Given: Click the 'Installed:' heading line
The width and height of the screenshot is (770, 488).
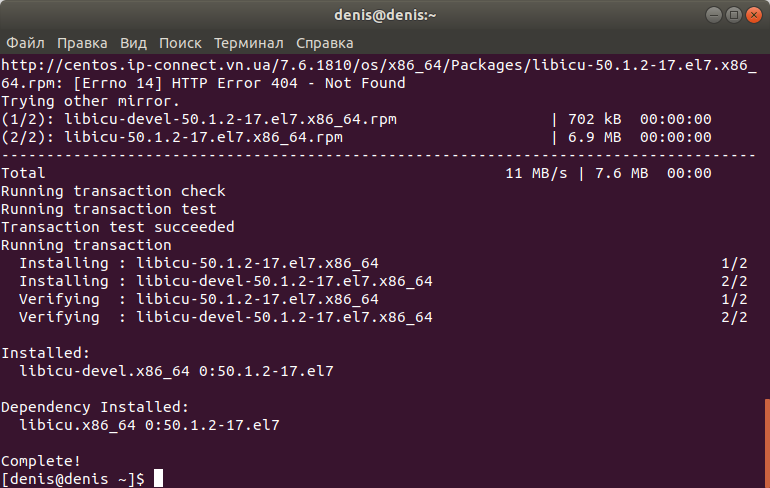Looking at the screenshot, I should pos(46,353).
